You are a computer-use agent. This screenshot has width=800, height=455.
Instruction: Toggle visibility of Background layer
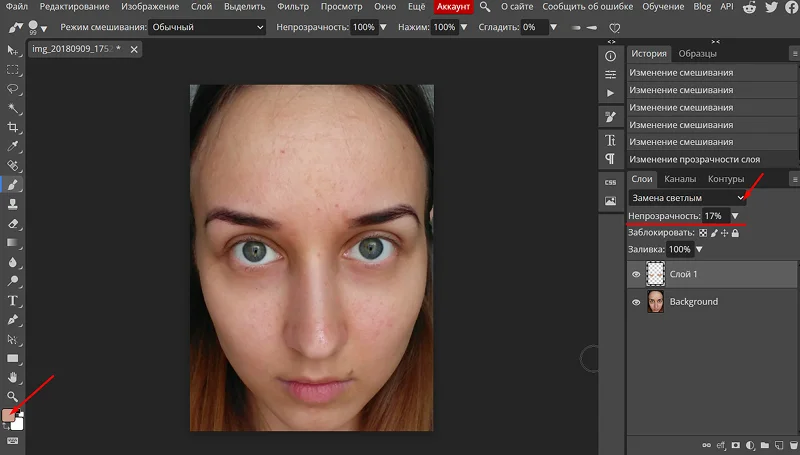(636, 302)
